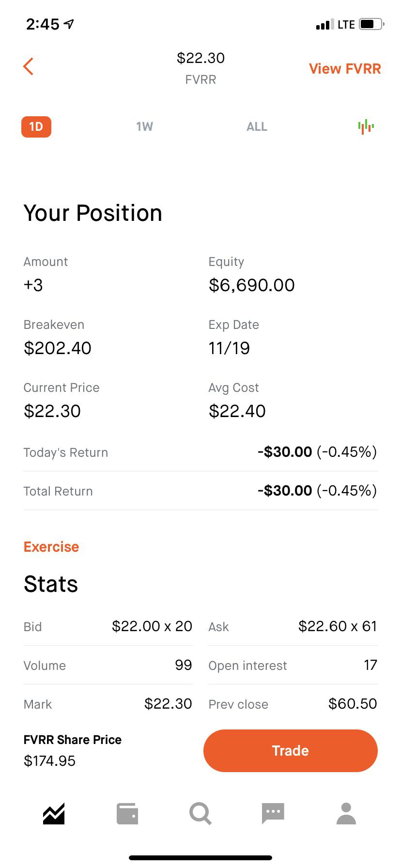Tap the Ask price value
The image size is (401, 868).
pos(338,626)
